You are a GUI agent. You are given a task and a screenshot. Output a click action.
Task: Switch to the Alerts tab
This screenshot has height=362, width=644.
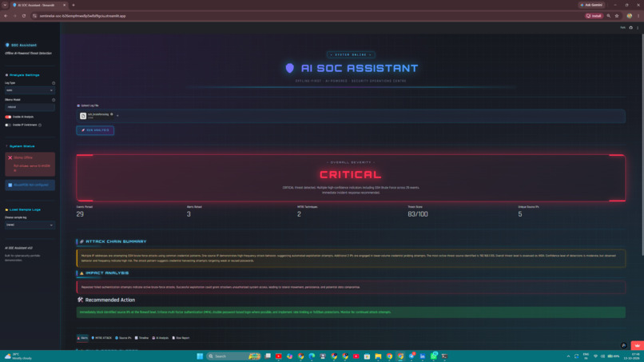[82, 338]
